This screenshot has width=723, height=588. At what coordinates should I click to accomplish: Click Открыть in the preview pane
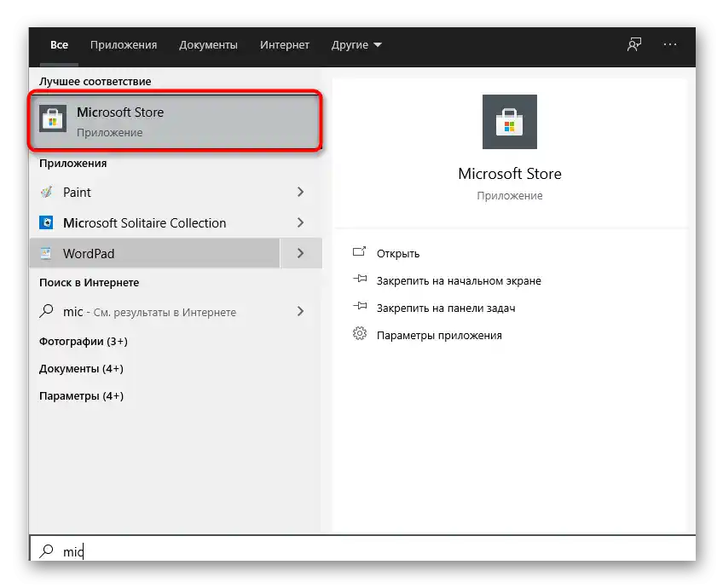(398, 254)
